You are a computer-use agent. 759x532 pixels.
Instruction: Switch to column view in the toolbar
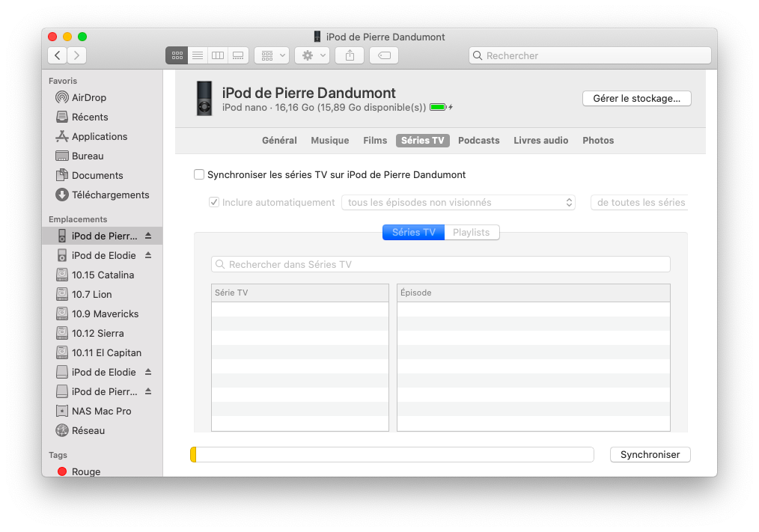tap(218, 55)
